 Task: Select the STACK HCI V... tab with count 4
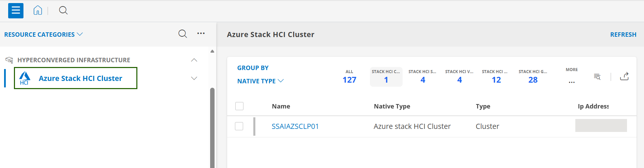[x=459, y=77]
